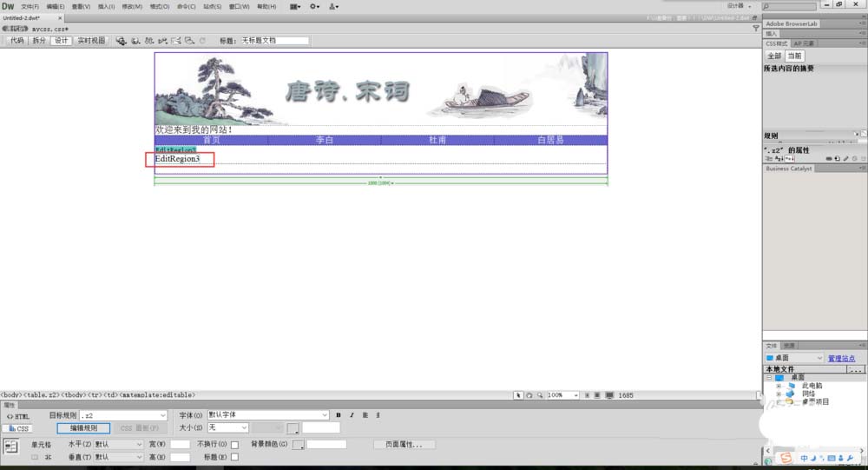868x470 pixels.
Task: Enable the 标题 (header) checkbox
Action: point(234,457)
